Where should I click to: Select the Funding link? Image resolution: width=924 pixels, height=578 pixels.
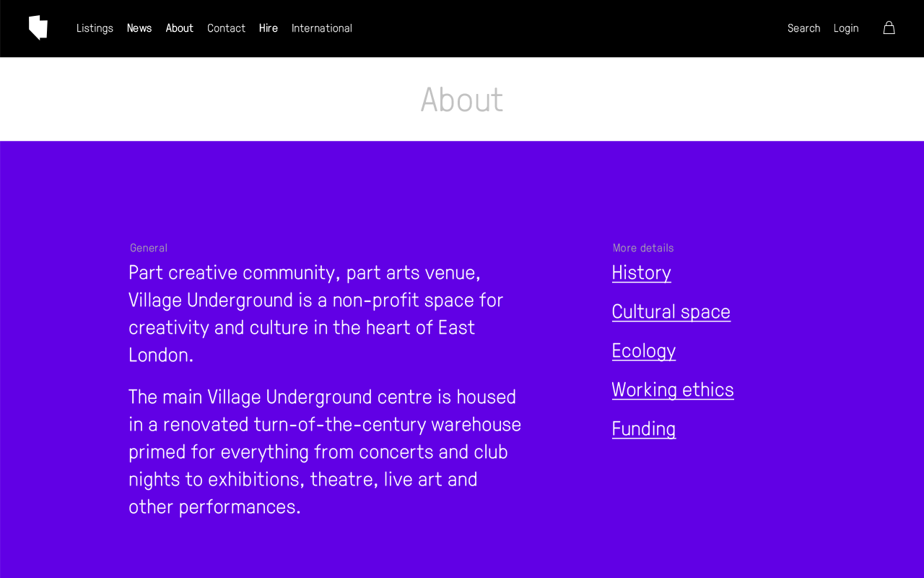(x=643, y=428)
